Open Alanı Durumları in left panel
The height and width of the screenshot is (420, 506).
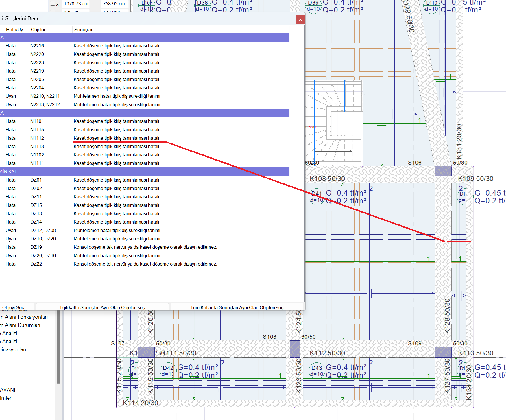tap(20, 325)
